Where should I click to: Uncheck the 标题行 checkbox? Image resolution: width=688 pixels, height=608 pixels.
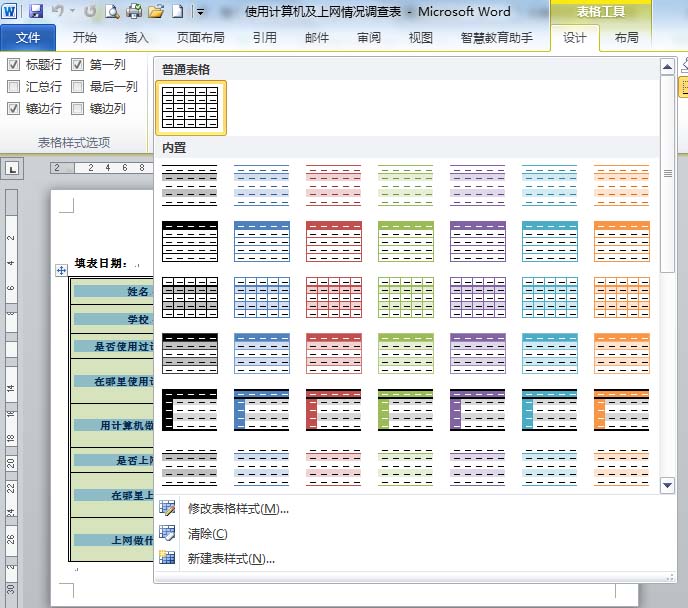[14, 65]
